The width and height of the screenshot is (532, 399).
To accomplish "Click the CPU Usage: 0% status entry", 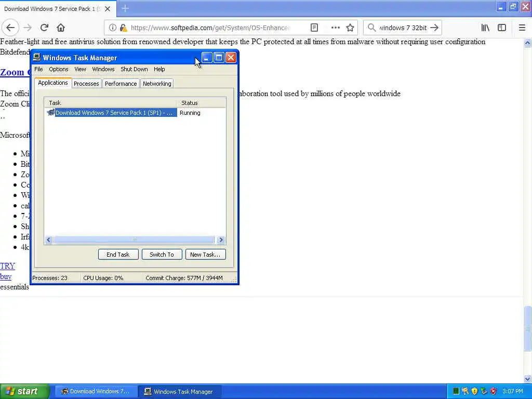I will pyautogui.click(x=103, y=278).
